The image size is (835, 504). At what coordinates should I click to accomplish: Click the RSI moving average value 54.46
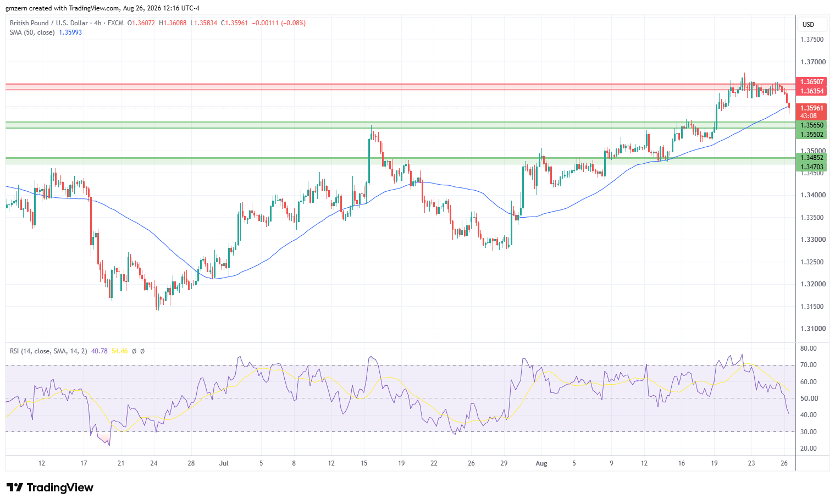(x=120, y=351)
